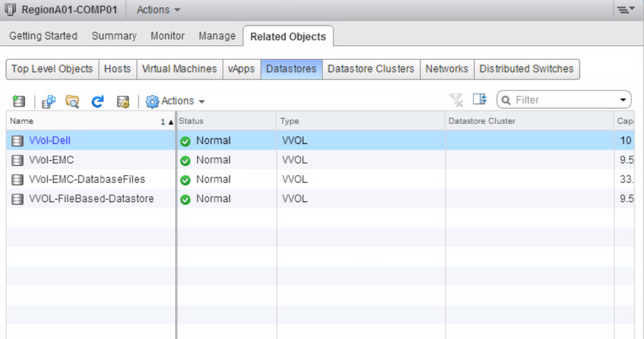Switch to the Summary tab
Image resolution: width=644 pixels, height=339 pixels.
pos(114,36)
